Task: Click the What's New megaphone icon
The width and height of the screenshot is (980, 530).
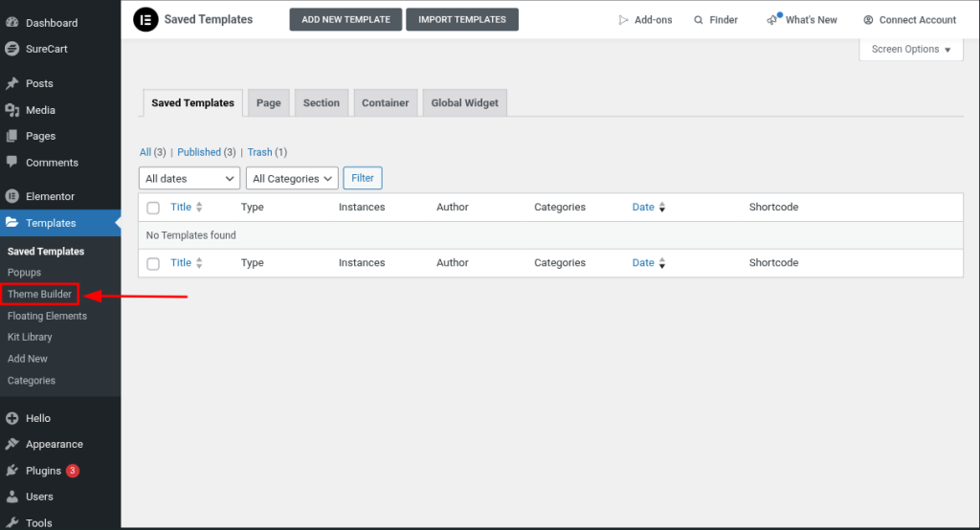Action: 773,20
